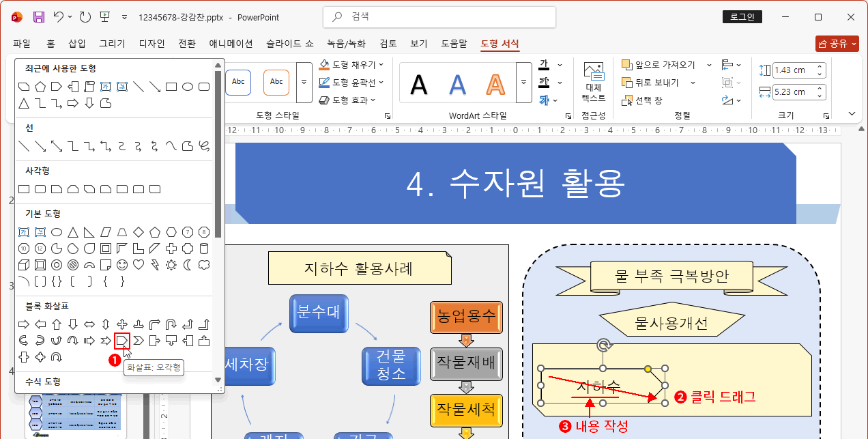Image resolution: width=868 pixels, height=439 pixels.
Task: Select the heart shape in 기본 도형
Action: 139,264
